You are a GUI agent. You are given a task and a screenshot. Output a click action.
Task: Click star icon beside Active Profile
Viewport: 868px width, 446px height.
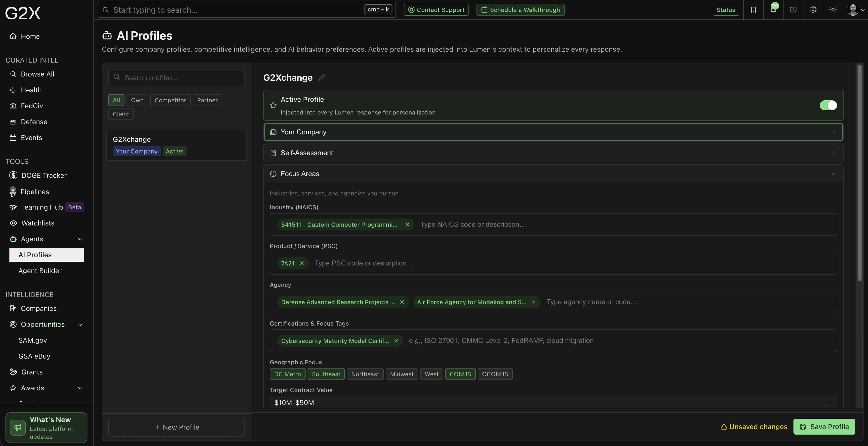click(273, 106)
